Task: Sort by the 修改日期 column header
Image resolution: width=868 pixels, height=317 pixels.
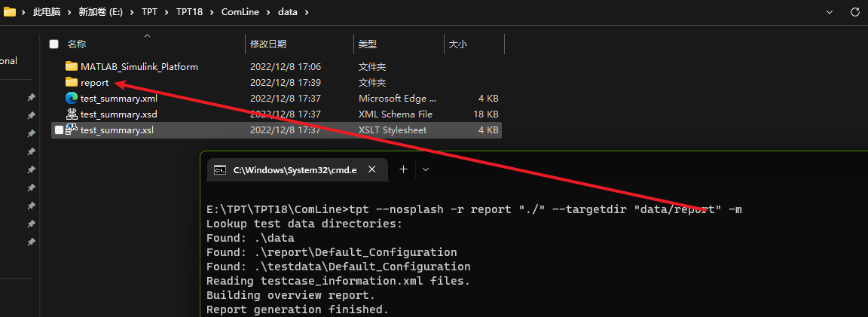Action: [268, 44]
